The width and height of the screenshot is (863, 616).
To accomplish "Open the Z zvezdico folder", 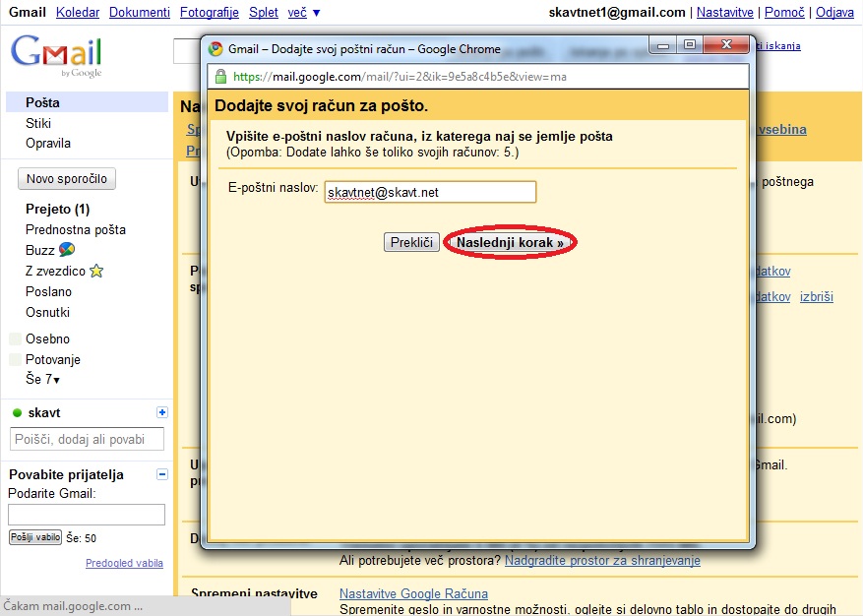I will (x=55, y=271).
